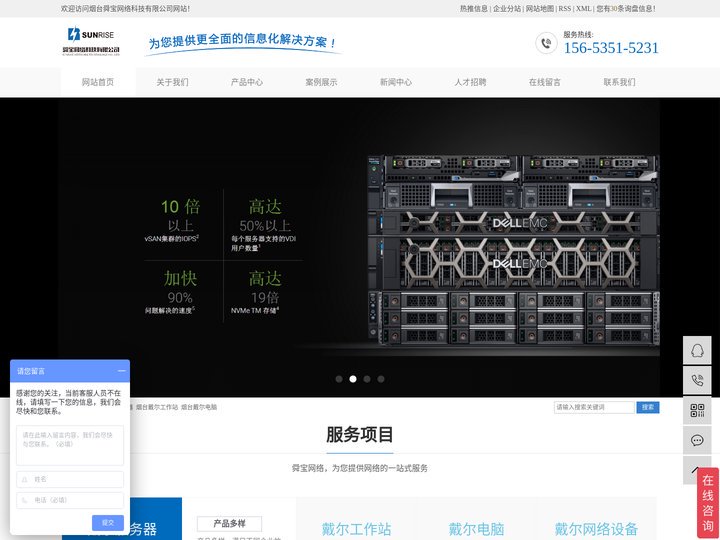Click the 提交 submit button
The image size is (720, 540).
108,523
